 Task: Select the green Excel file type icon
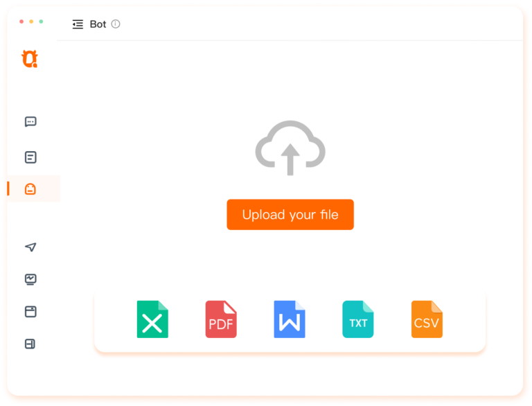pos(152,319)
